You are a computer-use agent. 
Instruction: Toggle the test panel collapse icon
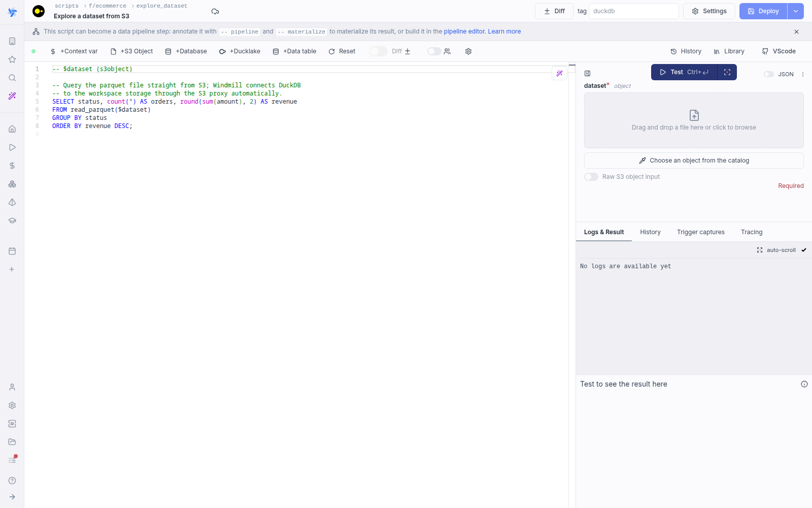point(588,74)
